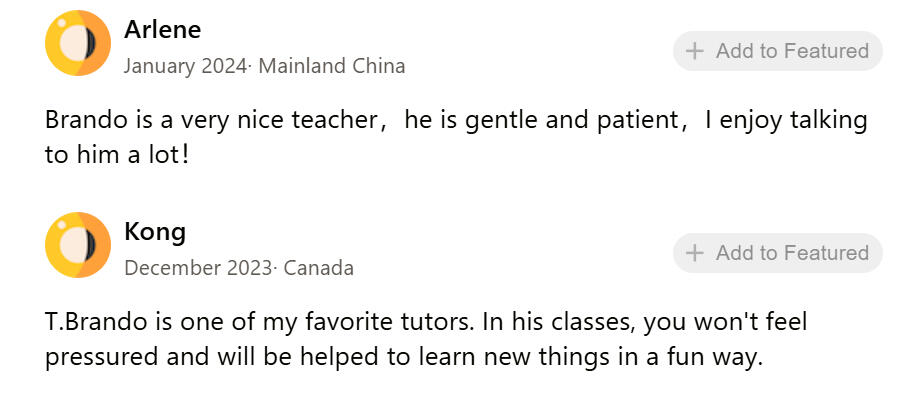This screenshot has height=409, width=907.
Task: Click the plus icon beside Arlene's review
Action: [695, 51]
